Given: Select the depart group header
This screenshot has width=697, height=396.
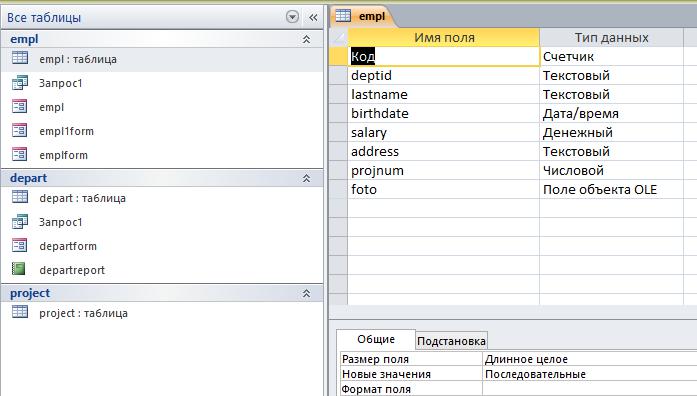Looking at the screenshot, I should tap(162, 178).
